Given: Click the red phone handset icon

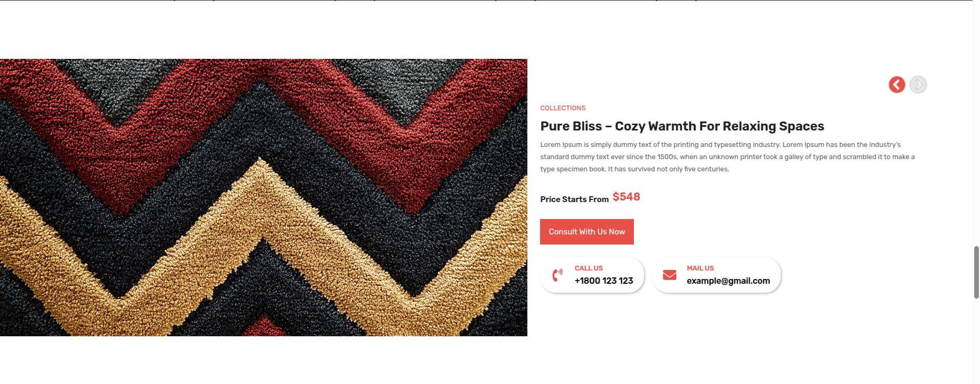Looking at the screenshot, I should [x=557, y=275].
